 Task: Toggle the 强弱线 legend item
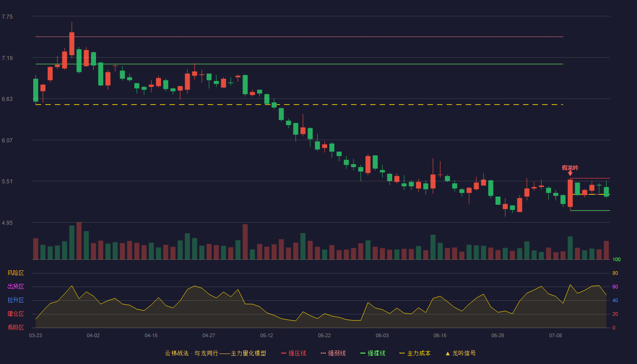(333, 353)
